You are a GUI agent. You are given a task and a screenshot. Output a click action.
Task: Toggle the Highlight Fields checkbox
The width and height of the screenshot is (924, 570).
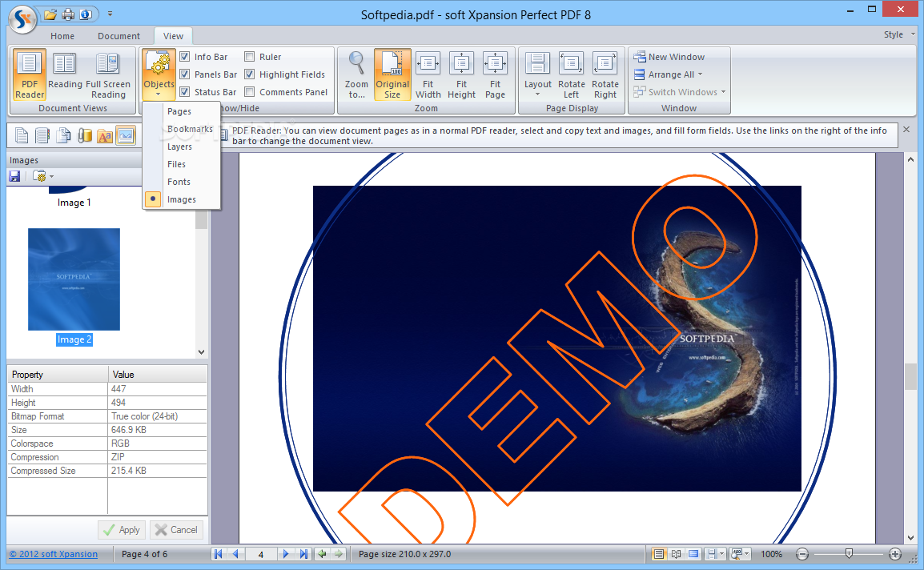(249, 74)
